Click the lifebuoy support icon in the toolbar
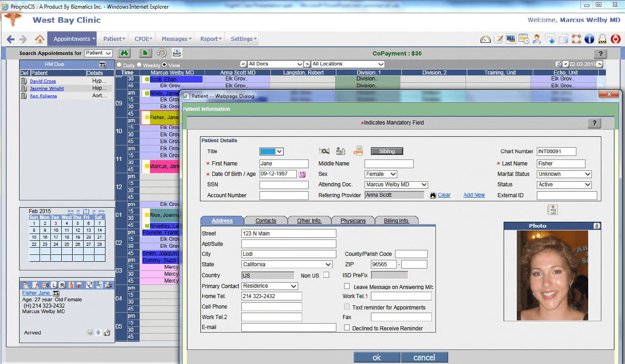This screenshot has height=364, width=625. click(x=576, y=39)
